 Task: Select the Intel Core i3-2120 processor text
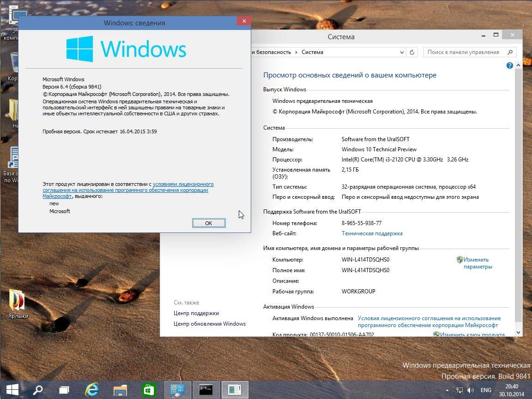pyautogui.click(x=405, y=160)
